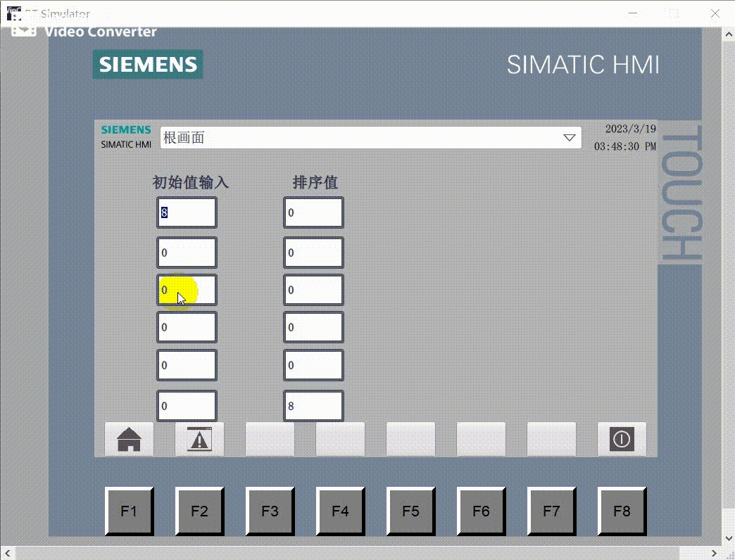Click the sixth blank softkey in bottom bar
The image size is (735, 560).
point(481,439)
